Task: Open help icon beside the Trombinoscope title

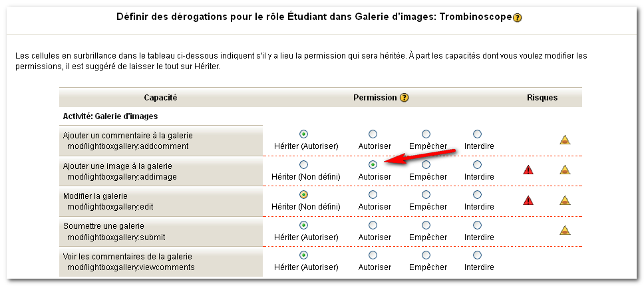Action: pos(518,18)
